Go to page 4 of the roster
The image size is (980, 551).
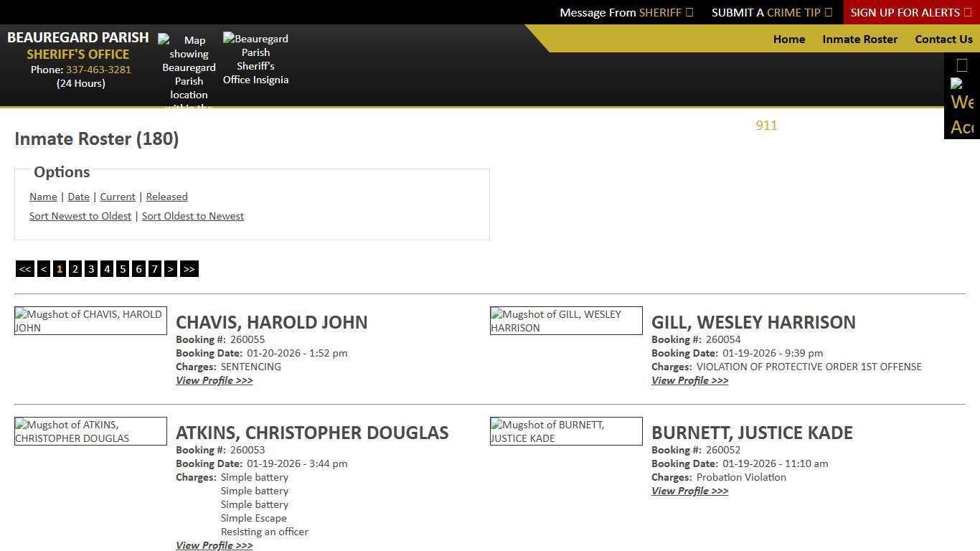pos(107,268)
